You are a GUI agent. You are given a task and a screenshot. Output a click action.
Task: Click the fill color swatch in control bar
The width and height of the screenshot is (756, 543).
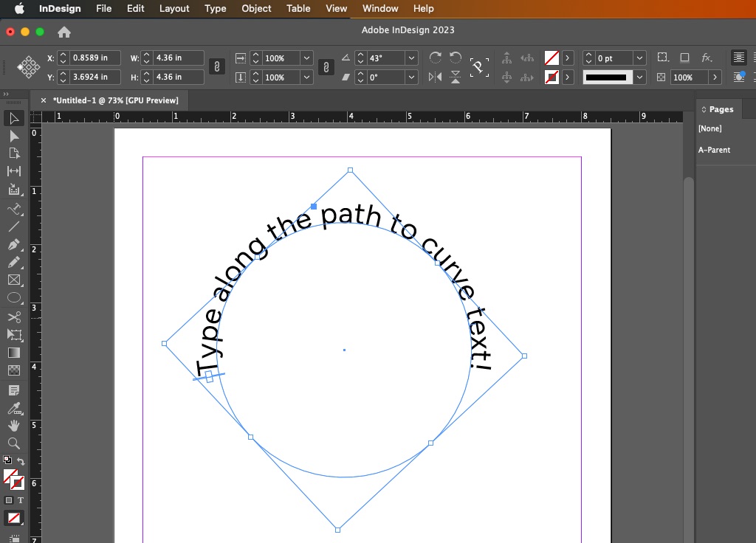coord(551,58)
